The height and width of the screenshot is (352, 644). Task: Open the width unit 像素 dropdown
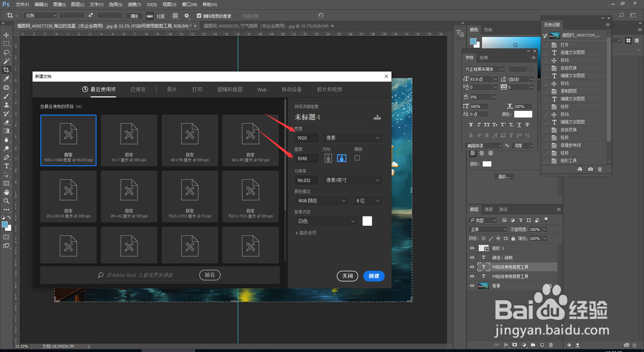[x=353, y=138]
